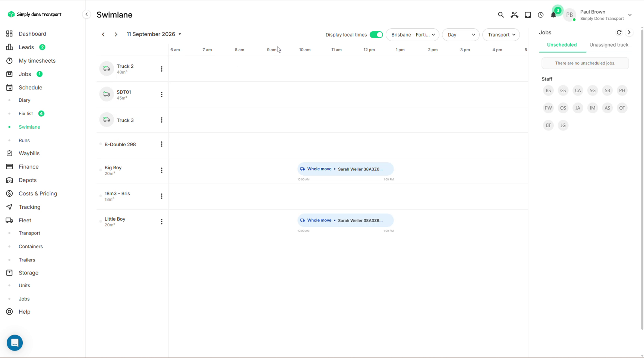Open the Brisbane - Forti... depot dropdown
The width and height of the screenshot is (644, 358).
(x=413, y=35)
